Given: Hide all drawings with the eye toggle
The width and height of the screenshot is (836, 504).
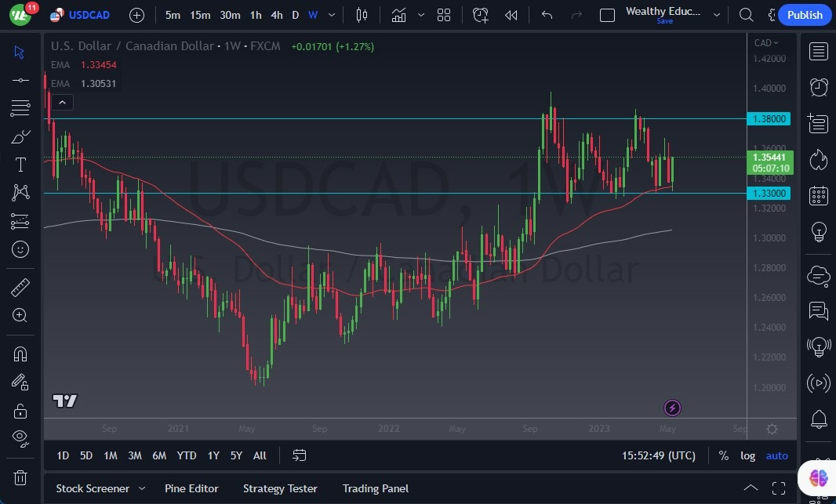Looking at the screenshot, I should 20,438.
